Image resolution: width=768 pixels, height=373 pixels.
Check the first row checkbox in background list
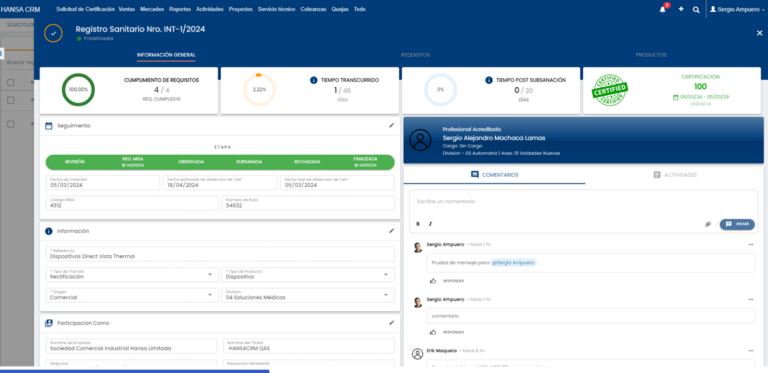[10, 100]
